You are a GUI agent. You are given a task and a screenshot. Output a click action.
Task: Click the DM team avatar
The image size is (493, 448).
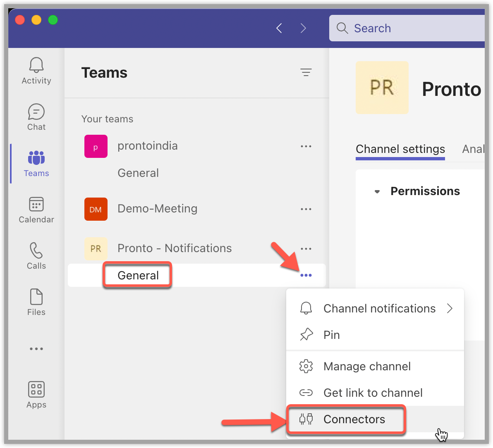96,209
